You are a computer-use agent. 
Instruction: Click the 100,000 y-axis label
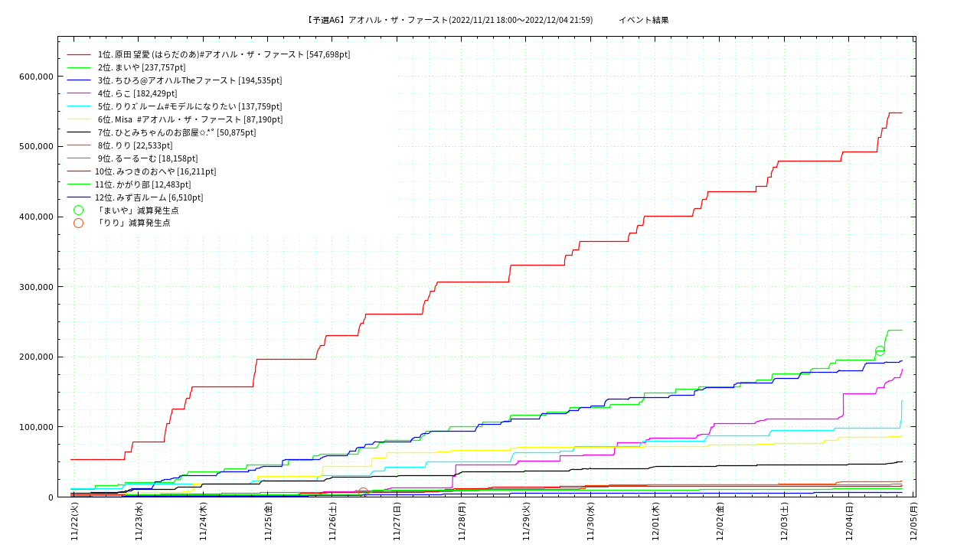(x=36, y=427)
